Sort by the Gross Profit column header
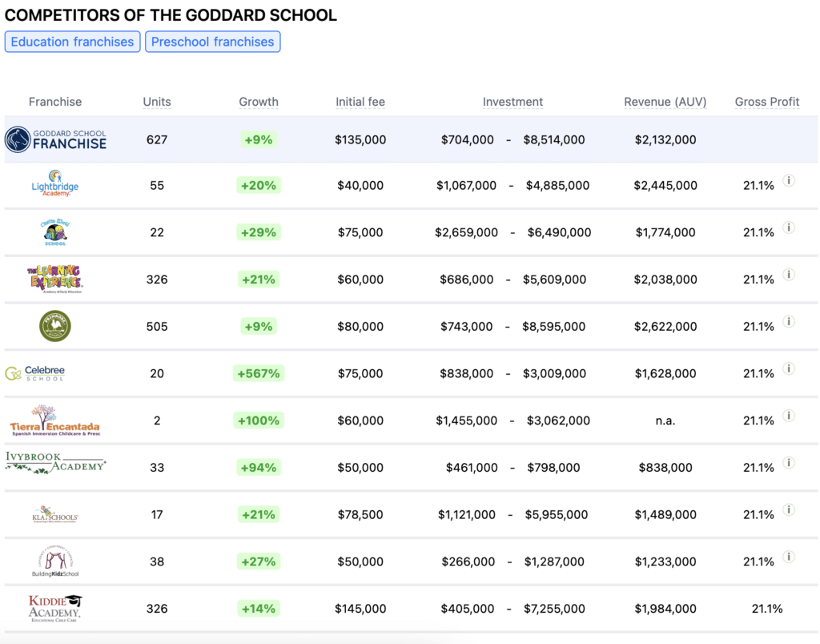The height and width of the screenshot is (644, 820). [766, 102]
